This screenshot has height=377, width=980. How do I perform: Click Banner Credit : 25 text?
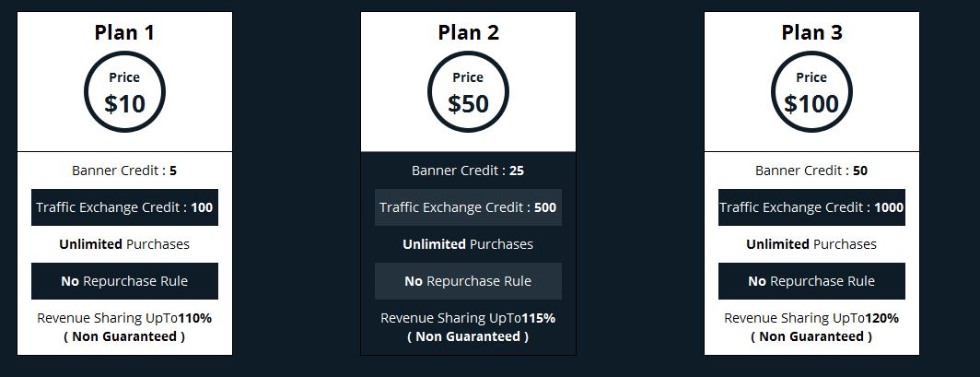coord(468,170)
